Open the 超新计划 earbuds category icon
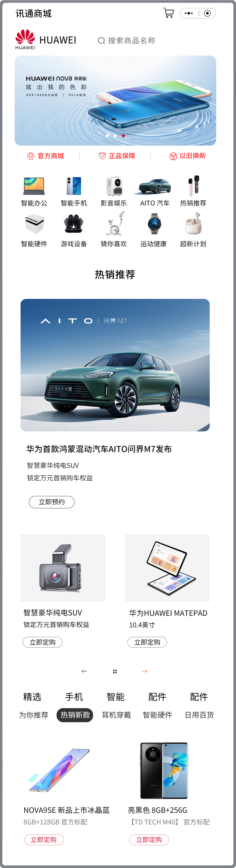236x868 pixels. click(193, 223)
